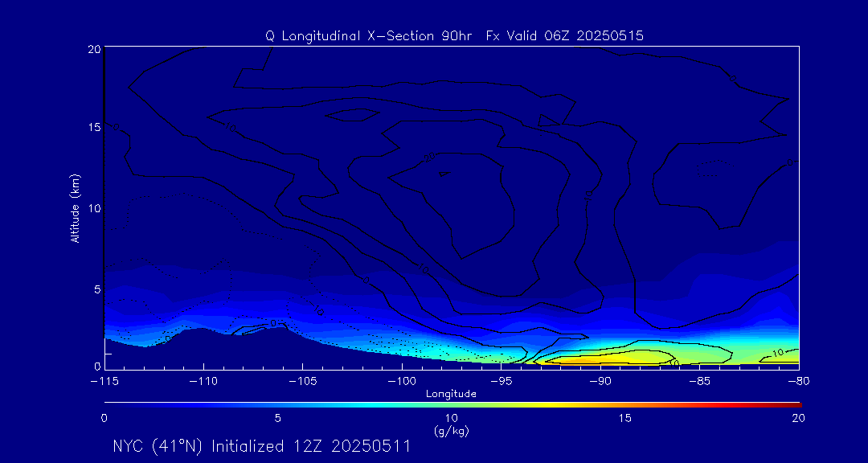Select the colorbar scale label 15
This screenshot has width=868, height=463.
click(x=625, y=419)
